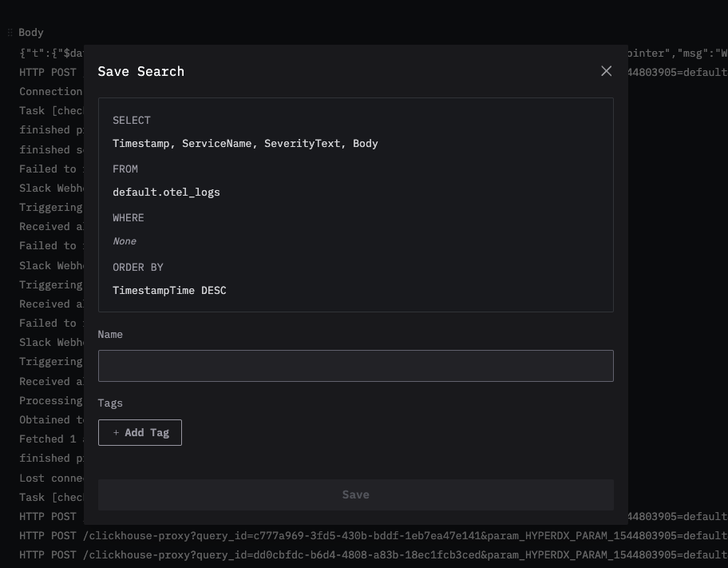The image size is (728, 568).
Task: Click the Name input field
Action: [355, 366]
